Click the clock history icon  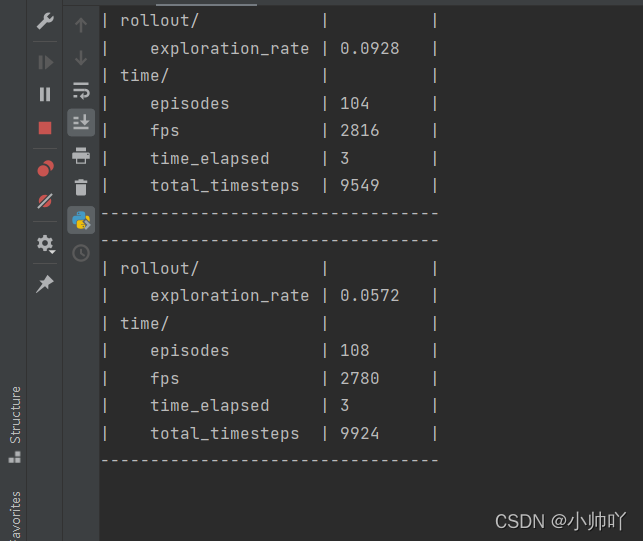point(81,253)
